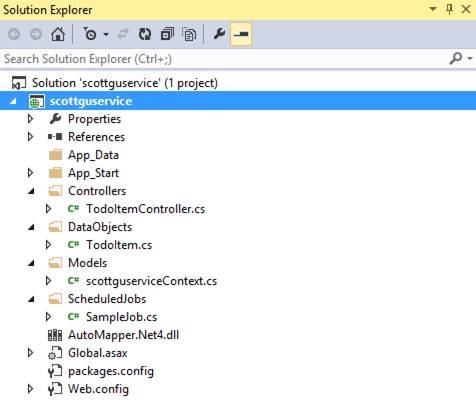
Task: Select TodoItemController.cs file
Action: click(x=145, y=209)
